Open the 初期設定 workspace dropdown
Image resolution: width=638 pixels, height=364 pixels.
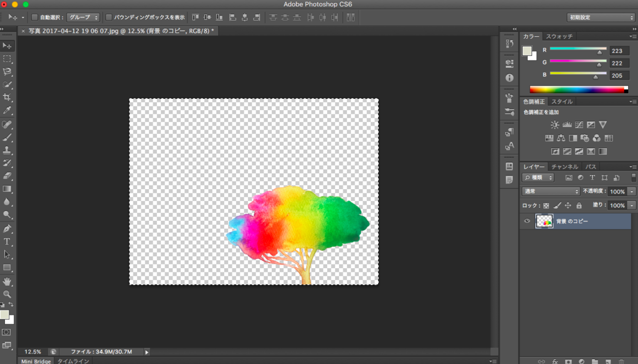click(601, 17)
